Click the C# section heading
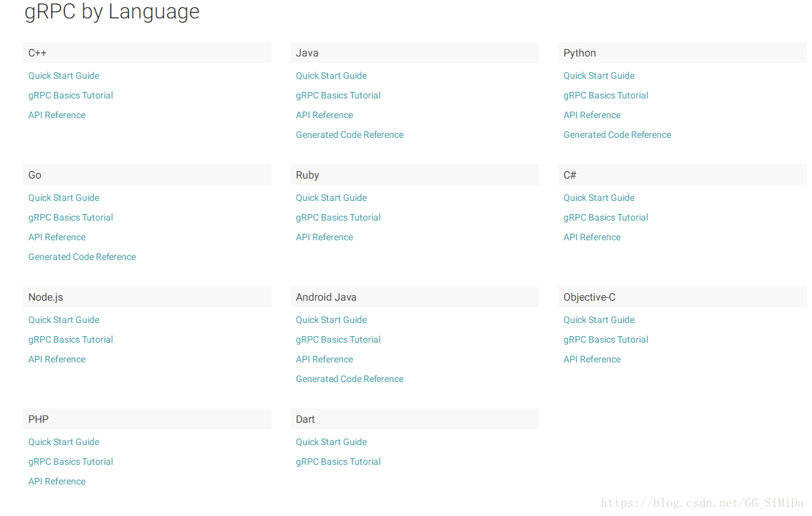The height and width of the screenshot is (516, 812). [682, 175]
